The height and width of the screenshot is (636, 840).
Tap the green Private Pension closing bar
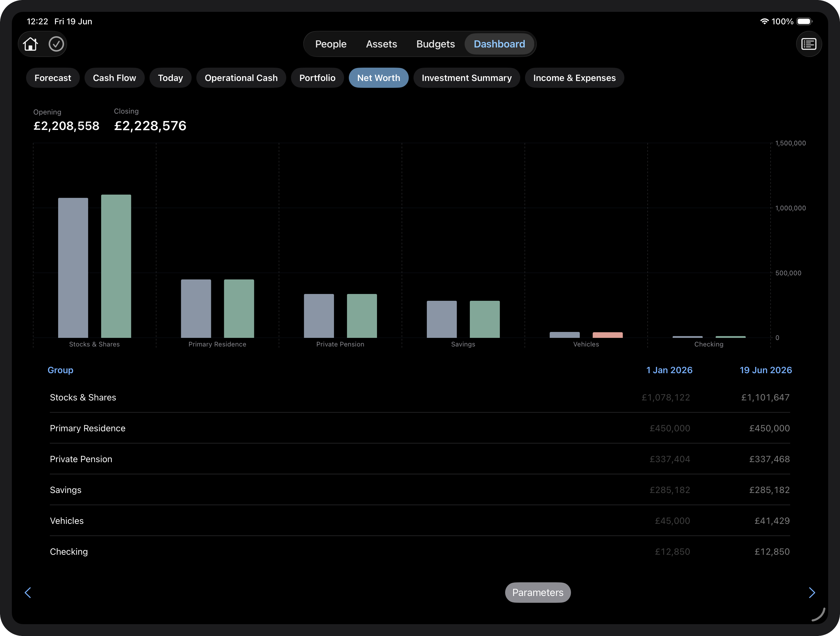pos(362,316)
